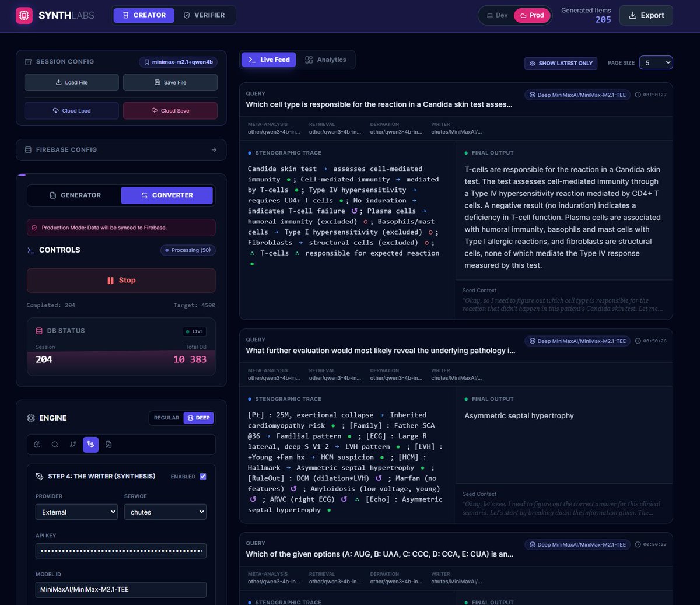The width and height of the screenshot is (700, 605).
Task: Click the clock icon beside 00:50:27
Action: [x=638, y=95]
